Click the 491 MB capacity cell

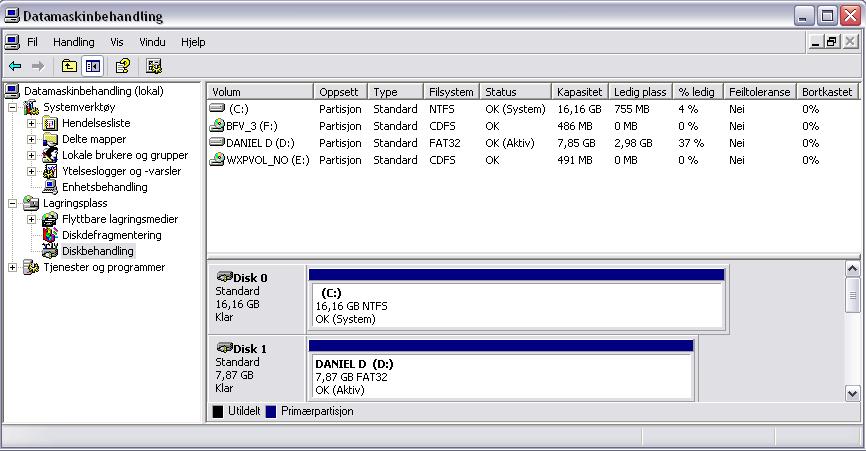574,160
